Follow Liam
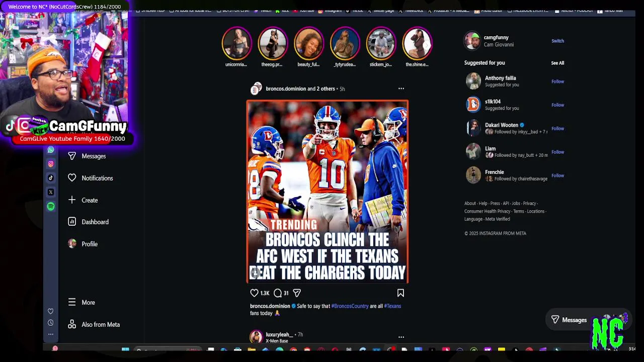This screenshot has width=644, height=362. [x=557, y=152]
